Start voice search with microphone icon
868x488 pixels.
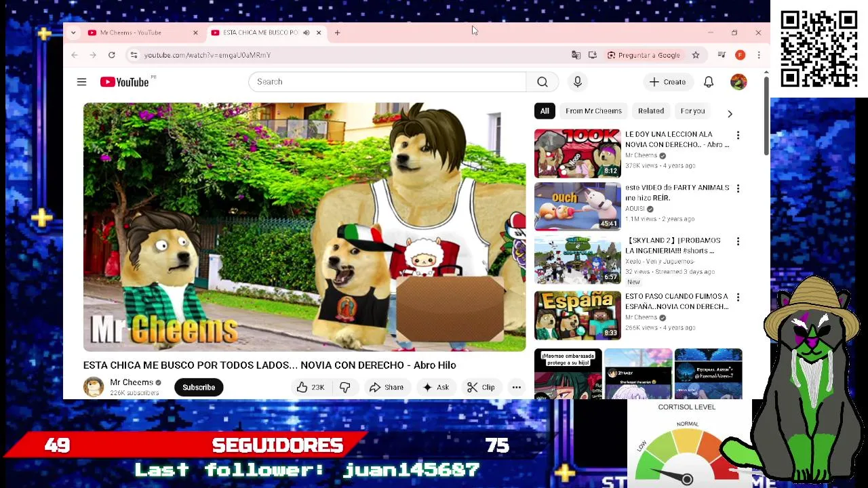578,82
